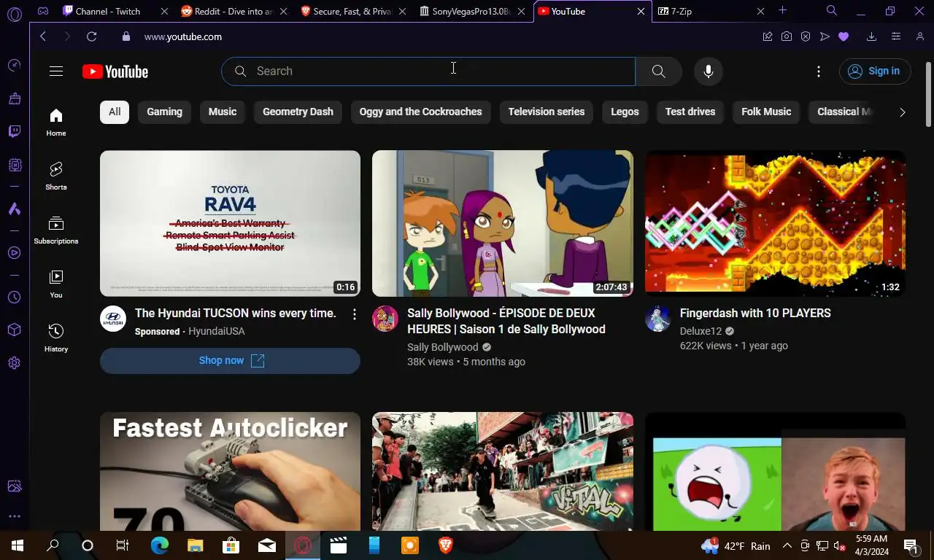This screenshot has height=560, width=934.
Task: Open the Sally Bollywood video thumbnail
Action: [503, 223]
